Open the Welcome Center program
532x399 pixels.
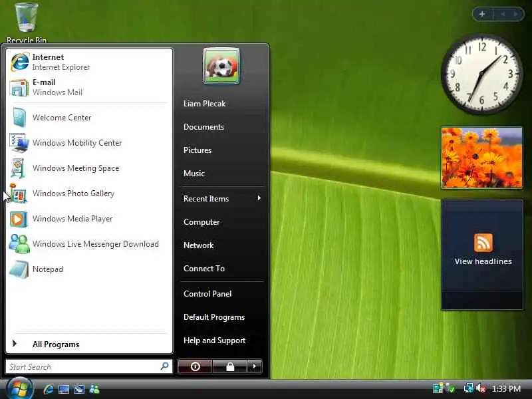(89, 118)
